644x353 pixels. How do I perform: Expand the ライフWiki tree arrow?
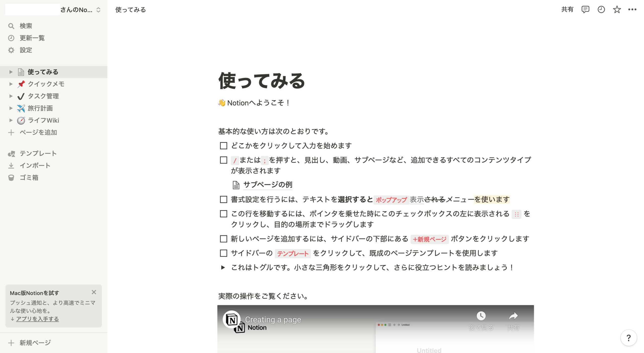coord(11,120)
